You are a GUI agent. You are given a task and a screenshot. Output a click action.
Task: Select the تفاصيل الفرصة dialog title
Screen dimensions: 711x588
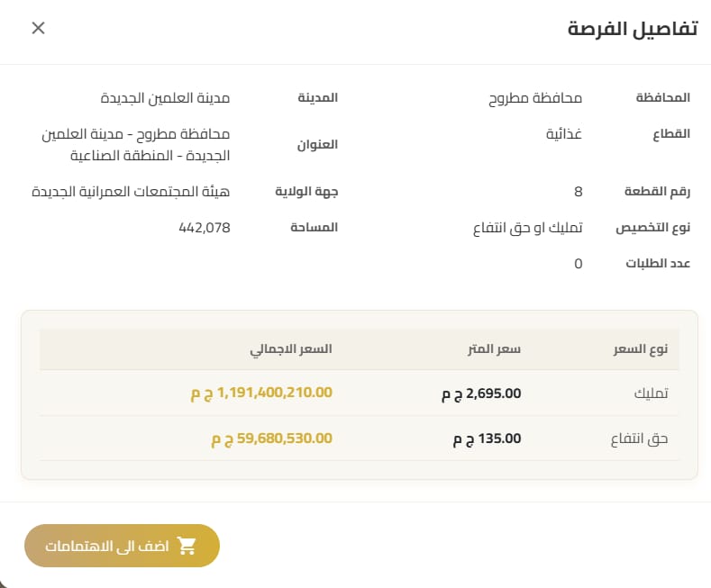pyautogui.click(x=633, y=29)
